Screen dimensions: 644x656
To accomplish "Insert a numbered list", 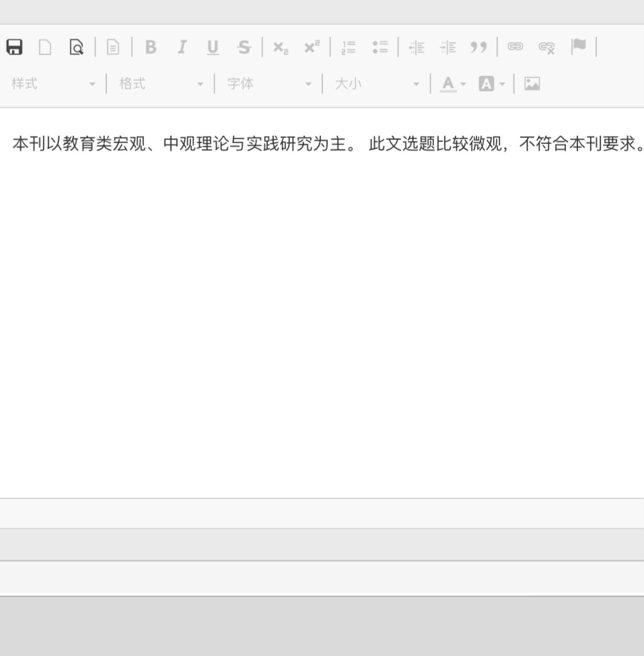I will click(349, 47).
